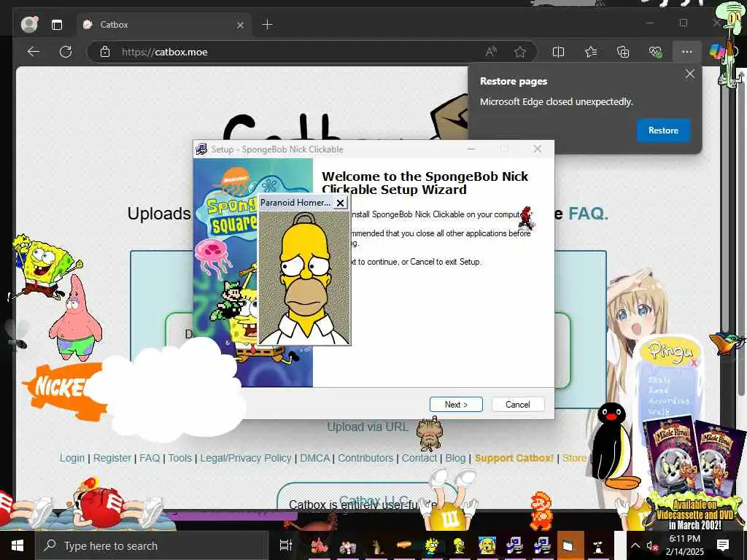Click the SpongeBob desktop character
The height and width of the screenshot is (560, 747).
click(43, 265)
